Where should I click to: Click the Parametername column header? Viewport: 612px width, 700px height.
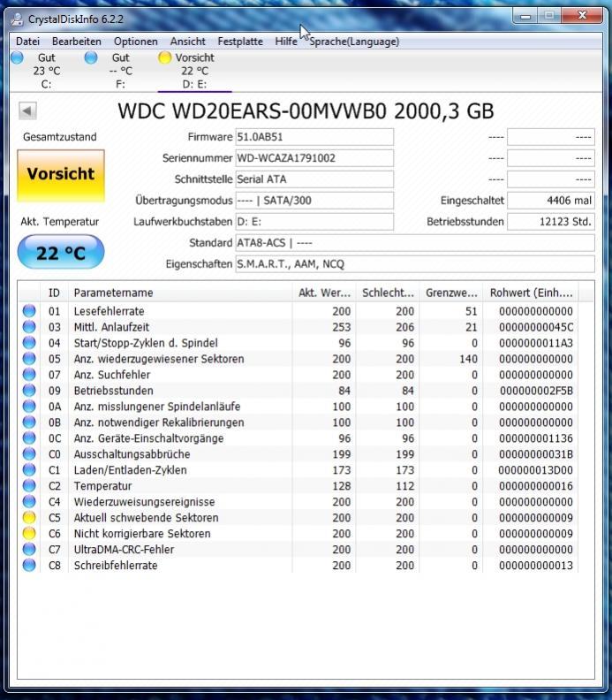pyautogui.click(x=180, y=293)
